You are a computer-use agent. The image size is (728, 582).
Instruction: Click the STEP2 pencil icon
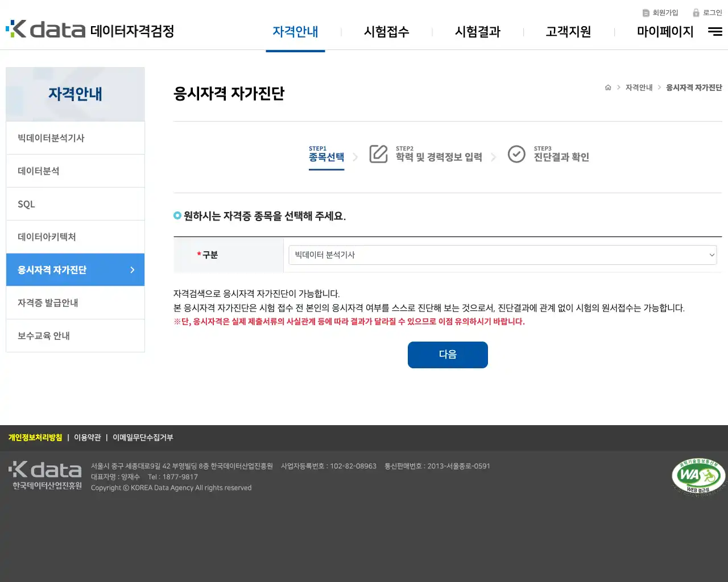379,154
